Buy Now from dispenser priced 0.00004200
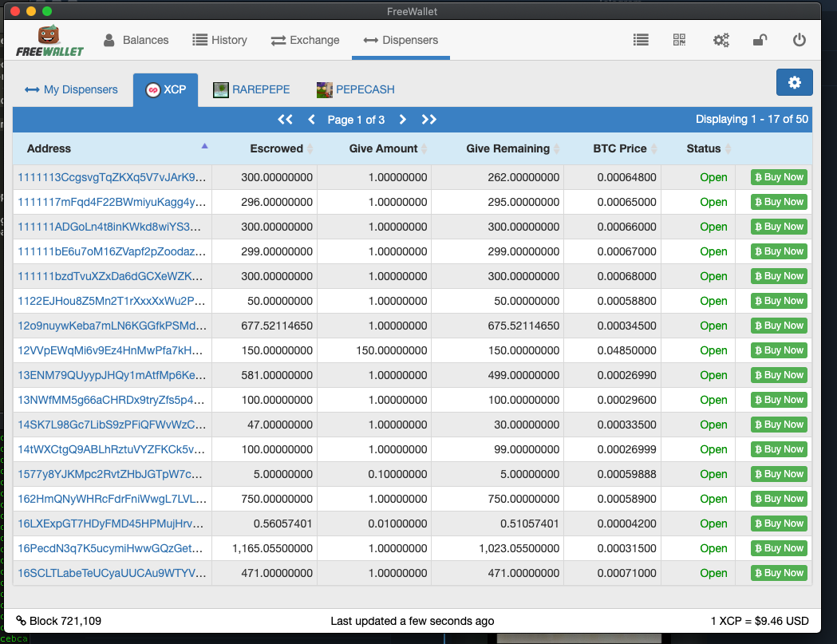This screenshot has width=837, height=644. (779, 523)
